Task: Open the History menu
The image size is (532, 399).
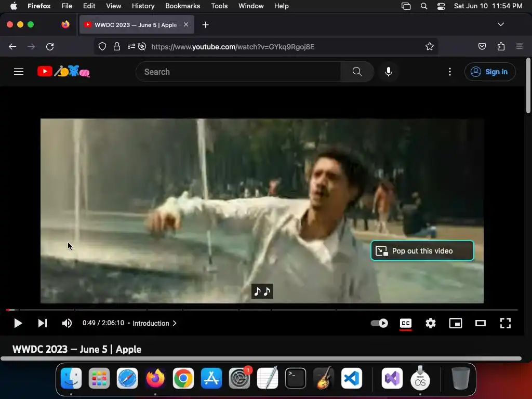Action: click(143, 6)
